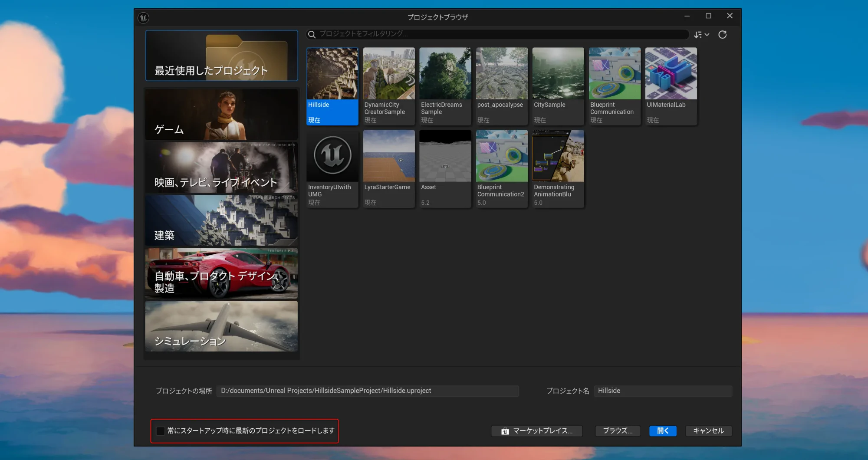Minimize the project browser window

coord(687,16)
